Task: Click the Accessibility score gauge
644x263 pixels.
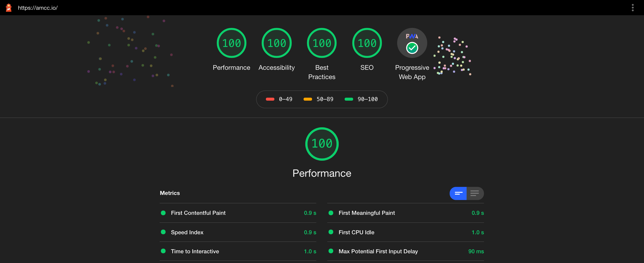Action: pos(276,43)
